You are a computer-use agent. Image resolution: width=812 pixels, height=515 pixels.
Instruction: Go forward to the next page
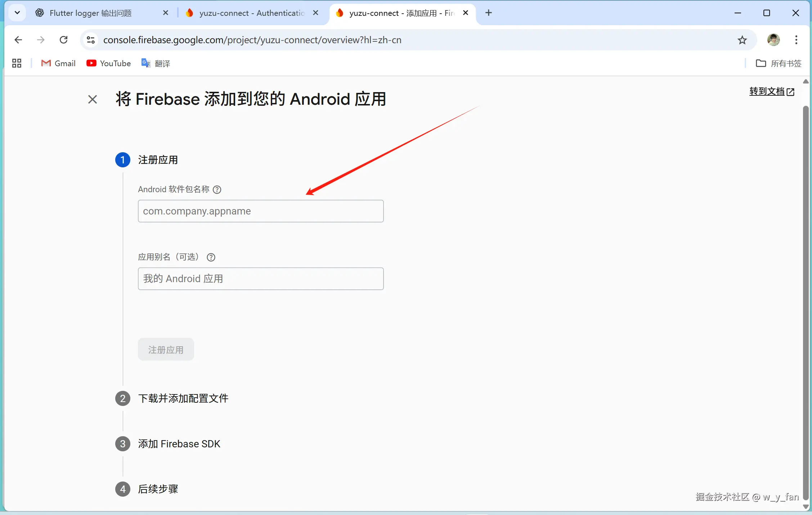(41, 40)
